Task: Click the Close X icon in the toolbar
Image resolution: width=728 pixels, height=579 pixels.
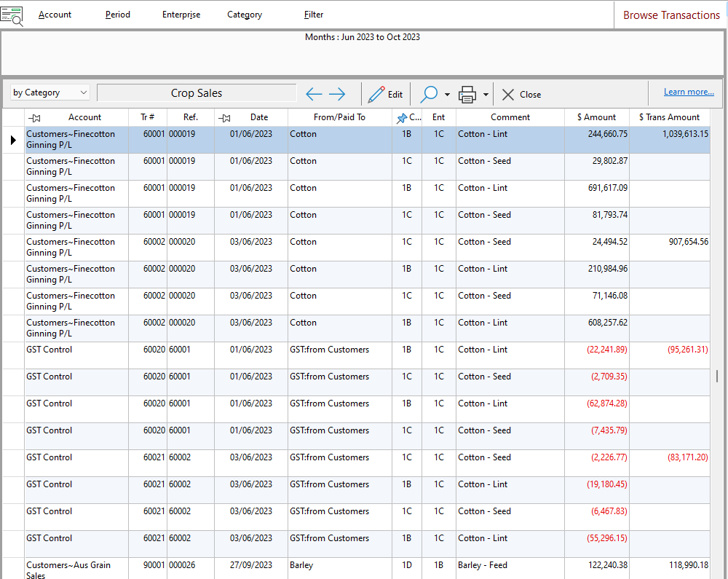Action: click(508, 95)
